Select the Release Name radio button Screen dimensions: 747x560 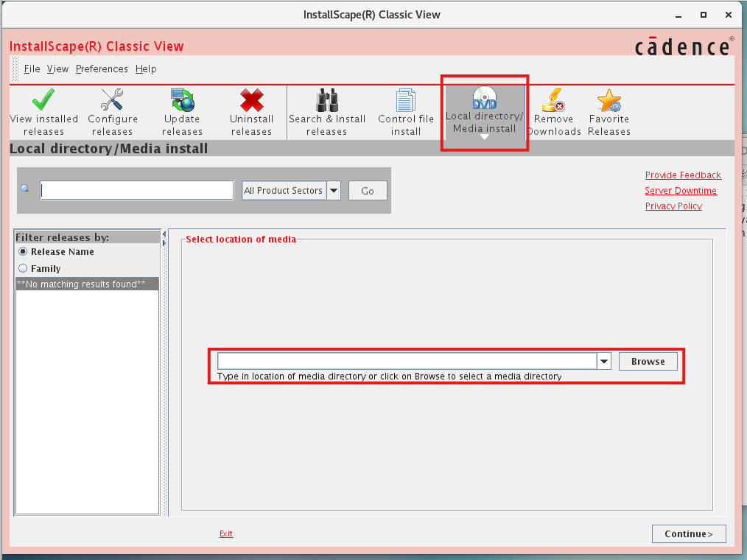[x=23, y=252]
